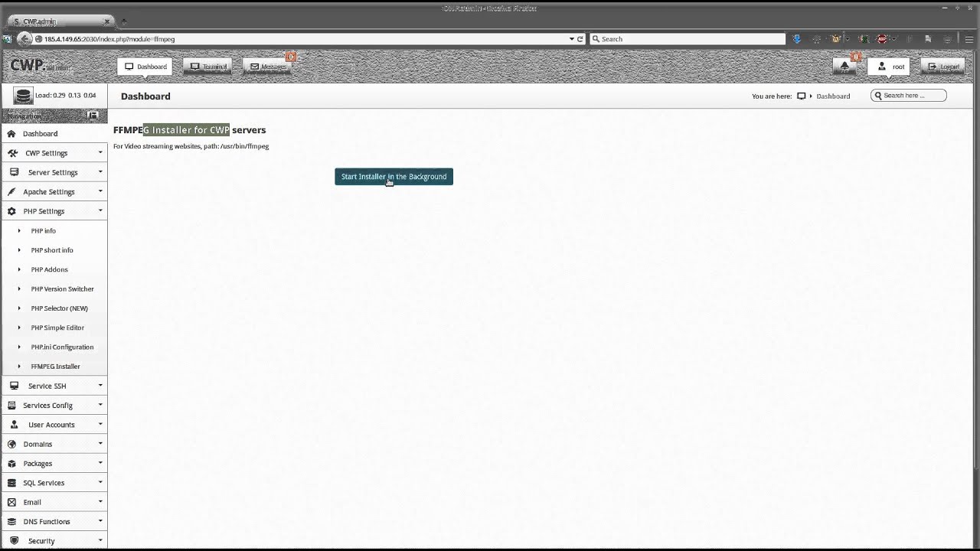Image resolution: width=980 pixels, height=551 pixels.
Task: Click the Server Settings icon
Action: pyautogui.click(x=14, y=172)
